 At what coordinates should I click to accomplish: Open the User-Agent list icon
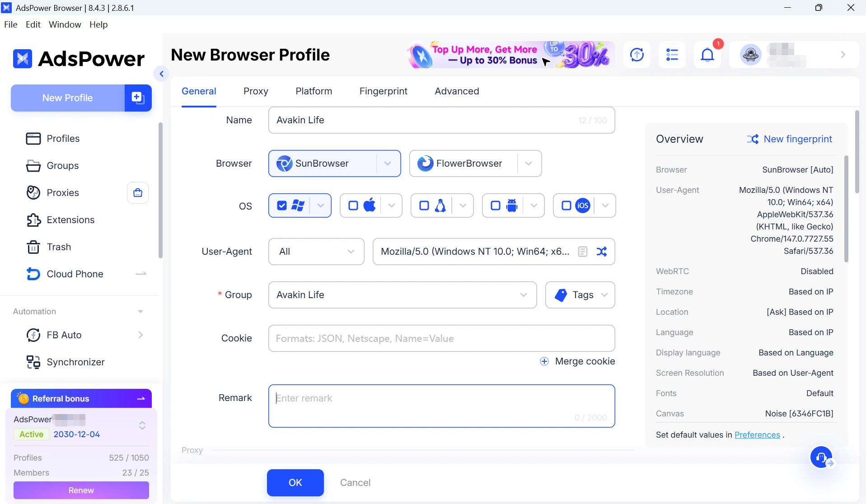[583, 252]
